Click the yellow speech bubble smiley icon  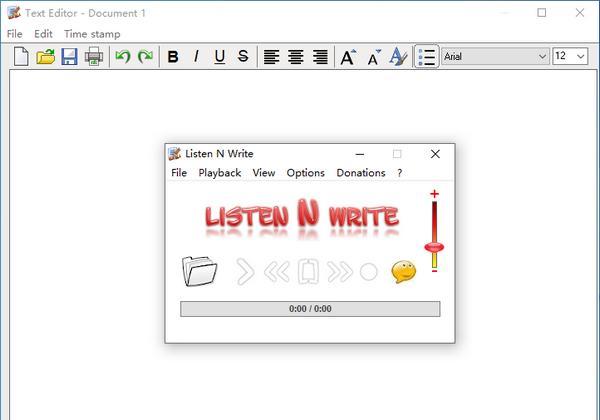pos(403,272)
